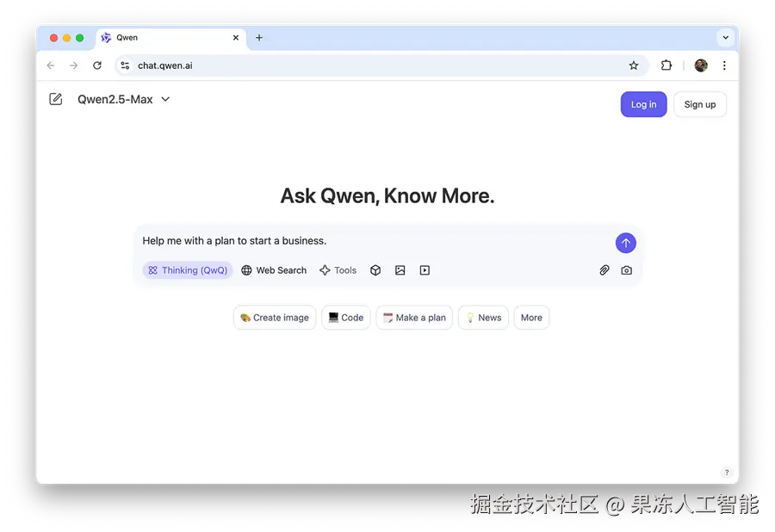Open a new browser tab
Screen dimensions: 775x532
point(259,38)
